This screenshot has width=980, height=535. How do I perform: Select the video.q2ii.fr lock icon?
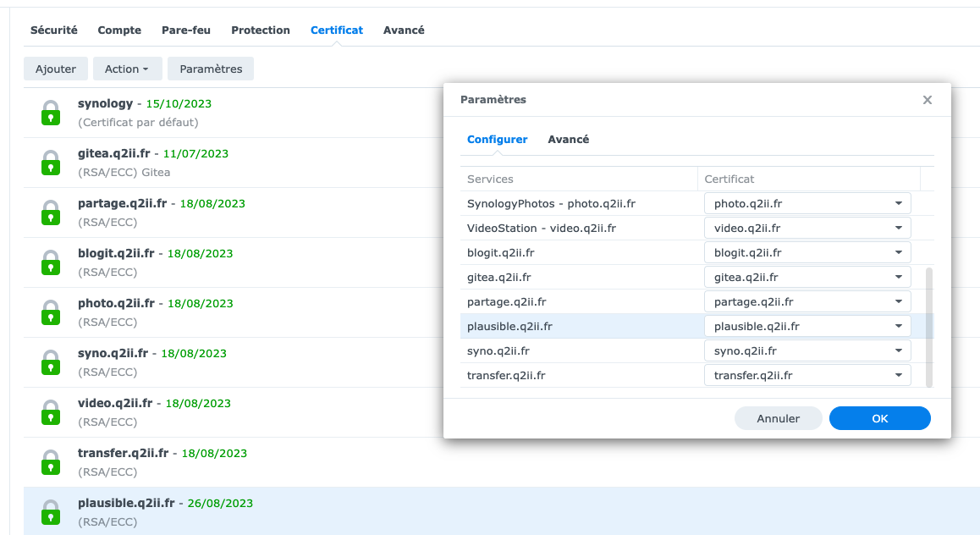(52, 412)
